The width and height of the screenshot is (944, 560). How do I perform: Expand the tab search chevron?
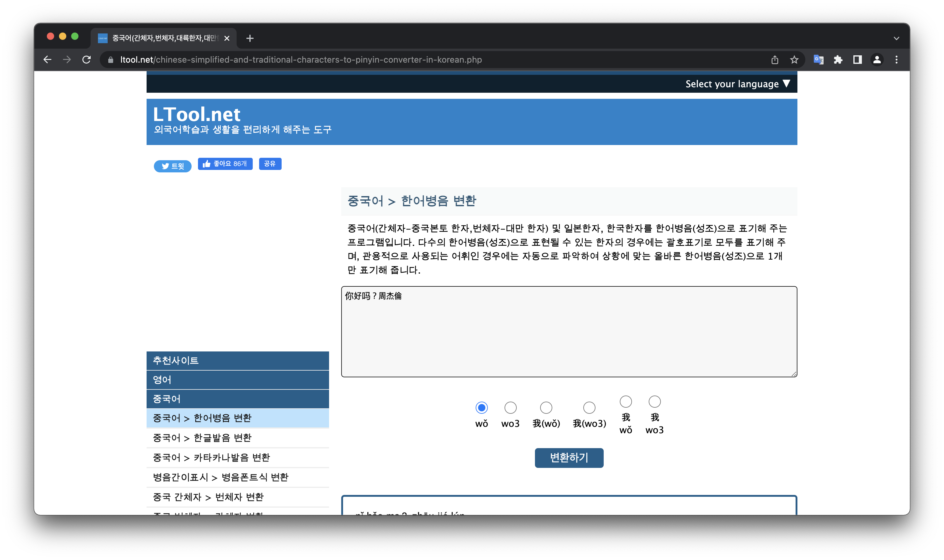(897, 38)
